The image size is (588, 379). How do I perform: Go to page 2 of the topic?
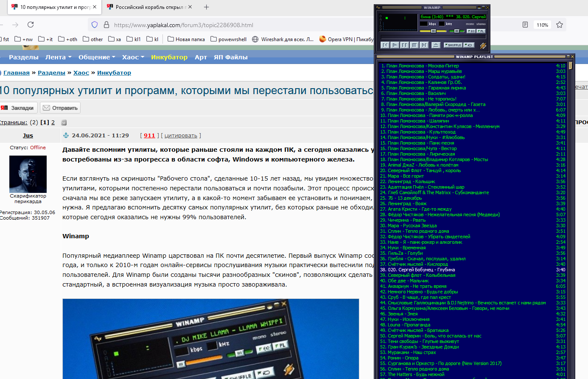click(x=53, y=123)
